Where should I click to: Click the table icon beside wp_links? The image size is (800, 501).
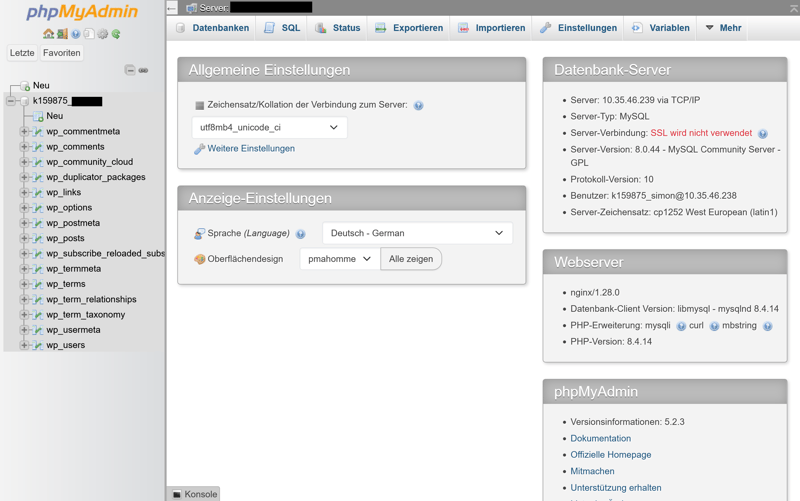(38, 193)
